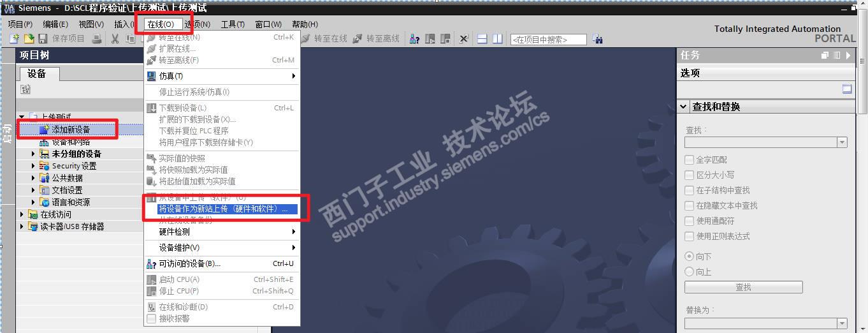Expand the 公共数据 tree node

tap(33, 178)
